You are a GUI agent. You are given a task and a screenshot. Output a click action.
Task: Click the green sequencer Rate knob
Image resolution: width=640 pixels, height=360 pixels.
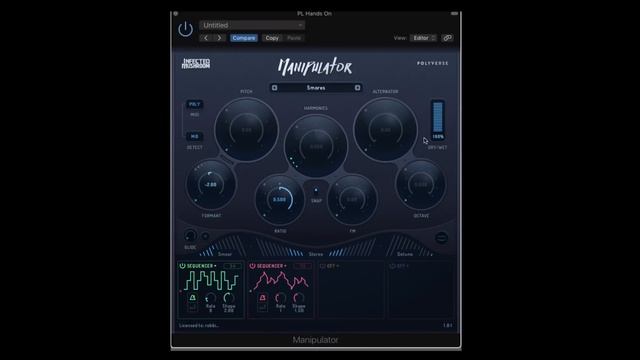(211, 298)
